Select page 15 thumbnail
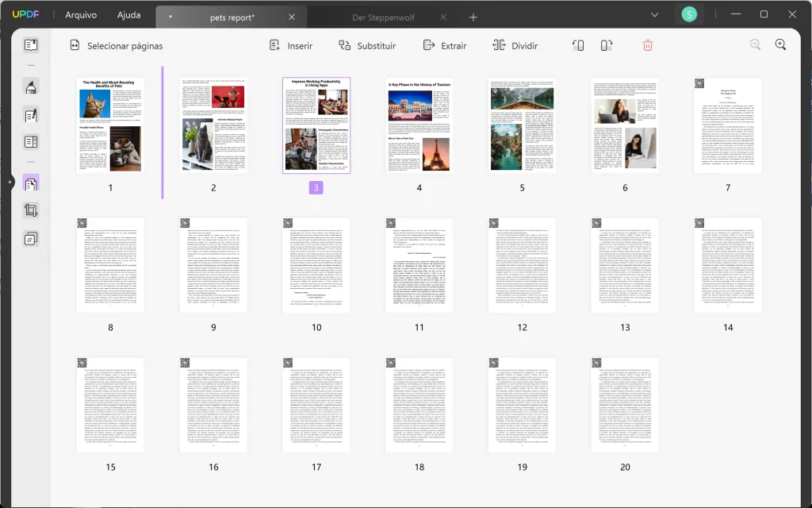Image resolution: width=812 pixels, height=508 pixels. tap(110, 405)
